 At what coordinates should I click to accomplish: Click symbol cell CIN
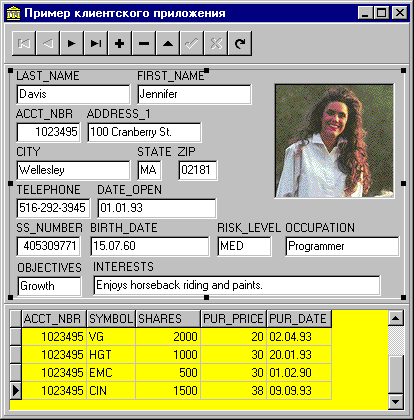tap(111, 391)
